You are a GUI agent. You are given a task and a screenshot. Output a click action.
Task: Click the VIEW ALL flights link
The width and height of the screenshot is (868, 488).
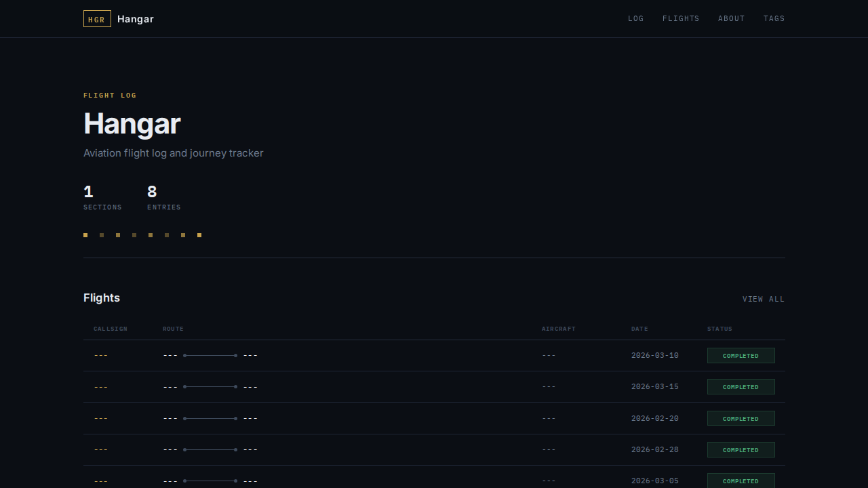click(763, 299)
